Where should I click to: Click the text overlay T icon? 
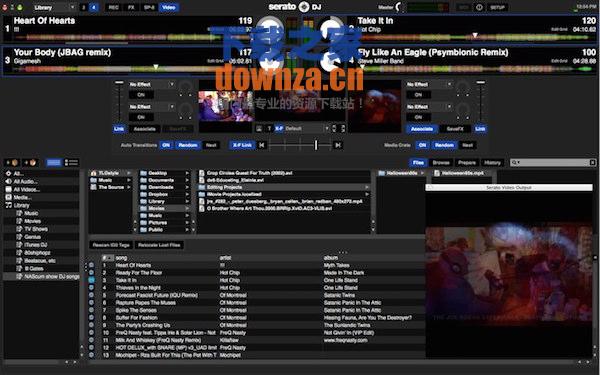269,129
